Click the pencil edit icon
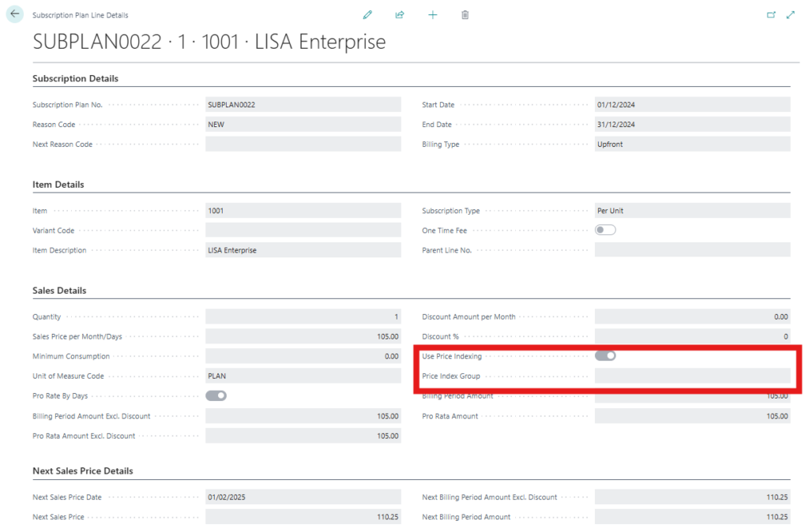This screenshot has height=532, width=809. [367, 15]
